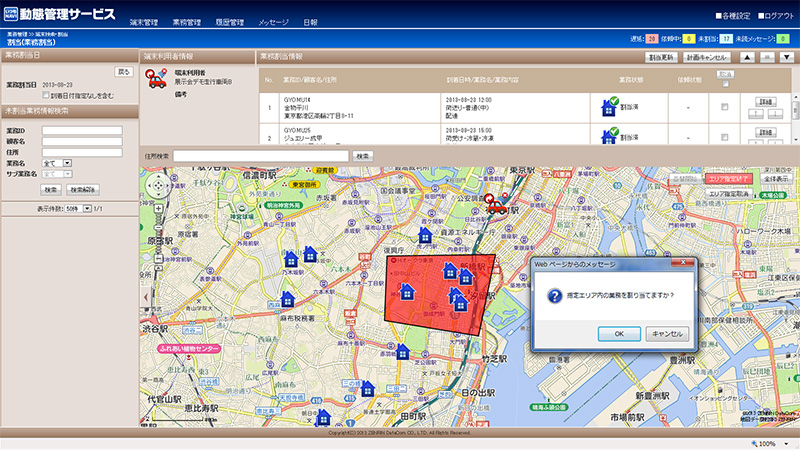Viewport: 800px width, 450px height.
Task: Click 検索 button in unassigned search panel
Action: tap(51, 190)
